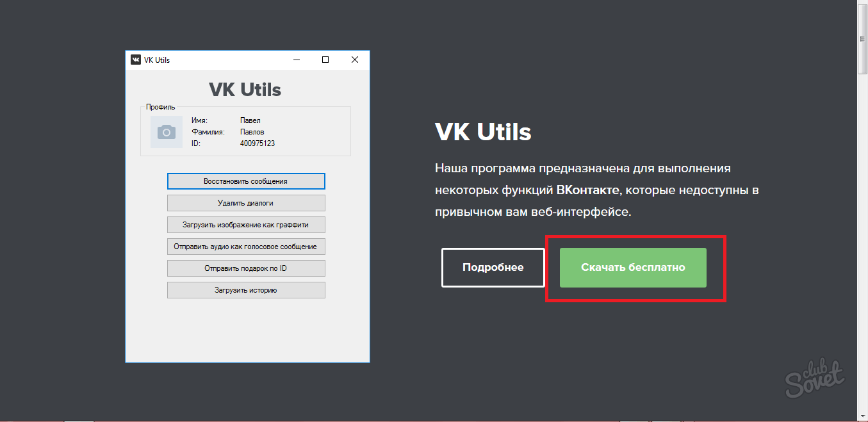The width and height of the screenshot is (868, 422).
Task: Click the Загрузить историю button
Action: (x=246, y=290)
